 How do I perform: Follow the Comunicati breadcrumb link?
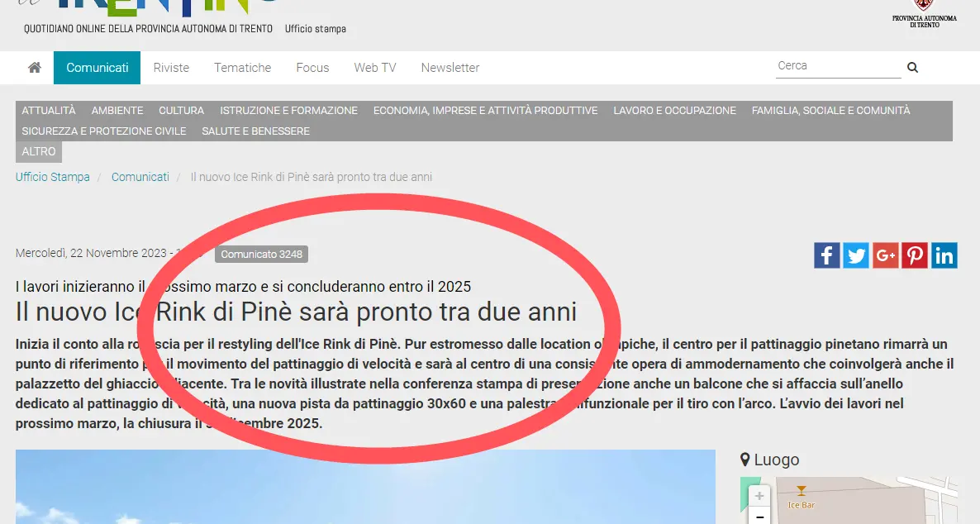pyautogui.click(x=140, y=177)
